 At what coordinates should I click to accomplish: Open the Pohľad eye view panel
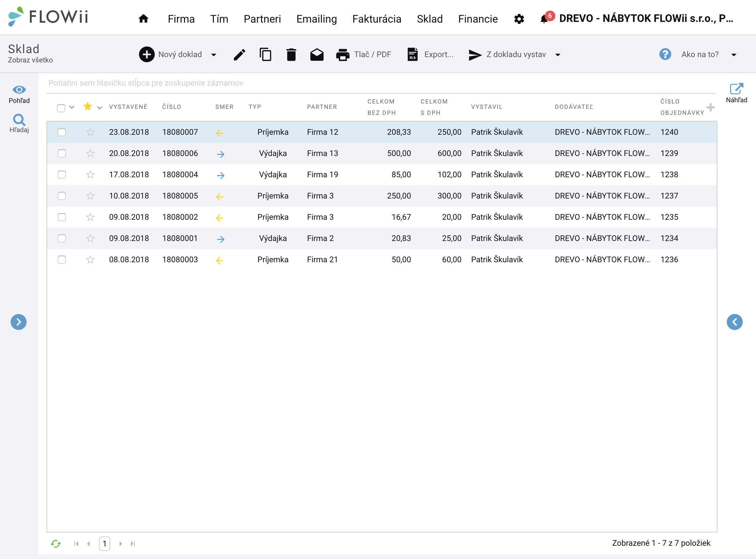pos(19,94)
